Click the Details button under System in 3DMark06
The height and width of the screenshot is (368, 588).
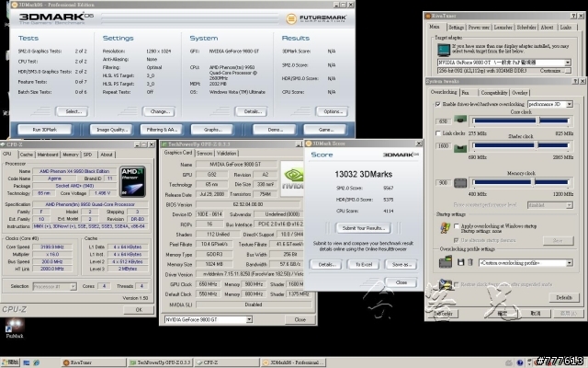coord(251,111)
